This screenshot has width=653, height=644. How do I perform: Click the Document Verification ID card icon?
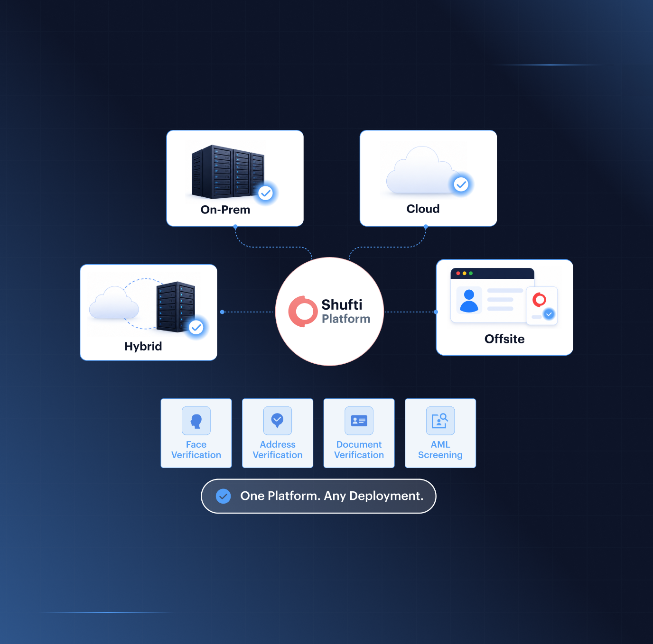coord(359,421)
